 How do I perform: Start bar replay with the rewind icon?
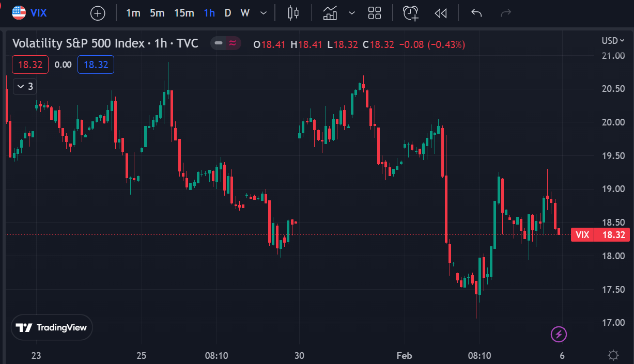tap(440, 13)
